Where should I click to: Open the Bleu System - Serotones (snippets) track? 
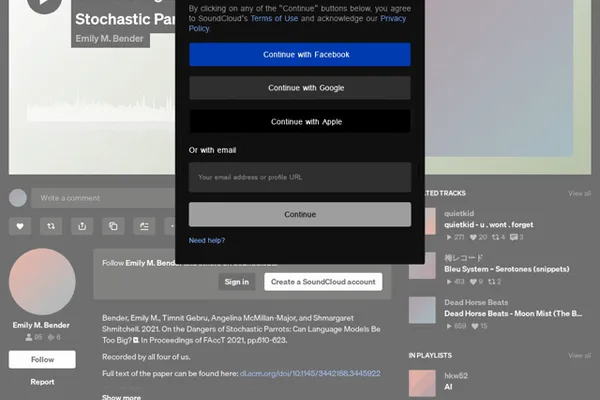(507, 269)
